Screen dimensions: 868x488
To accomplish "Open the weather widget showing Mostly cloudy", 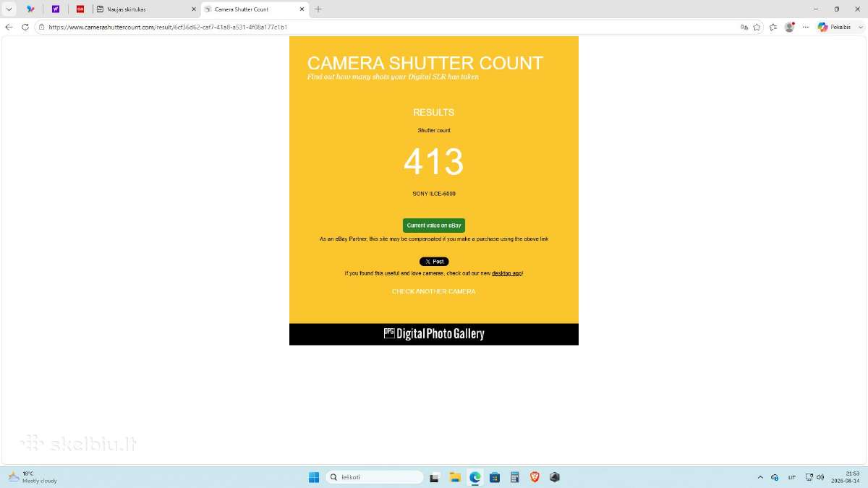I will click(x=33, y=477).
